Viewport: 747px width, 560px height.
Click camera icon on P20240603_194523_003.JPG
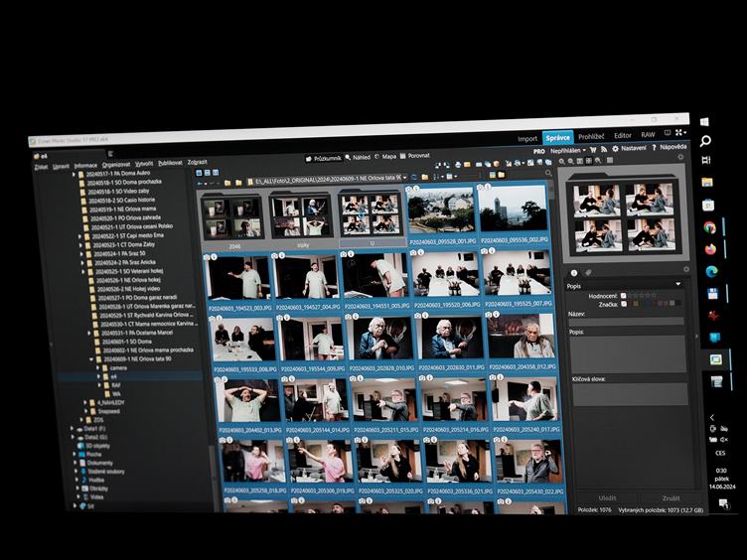(x=207, y=257)
